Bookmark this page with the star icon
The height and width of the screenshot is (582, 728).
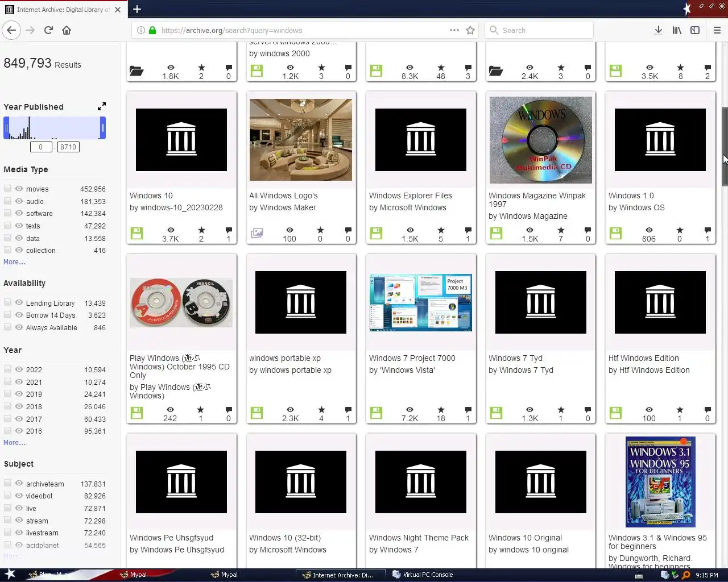(470, 30)
